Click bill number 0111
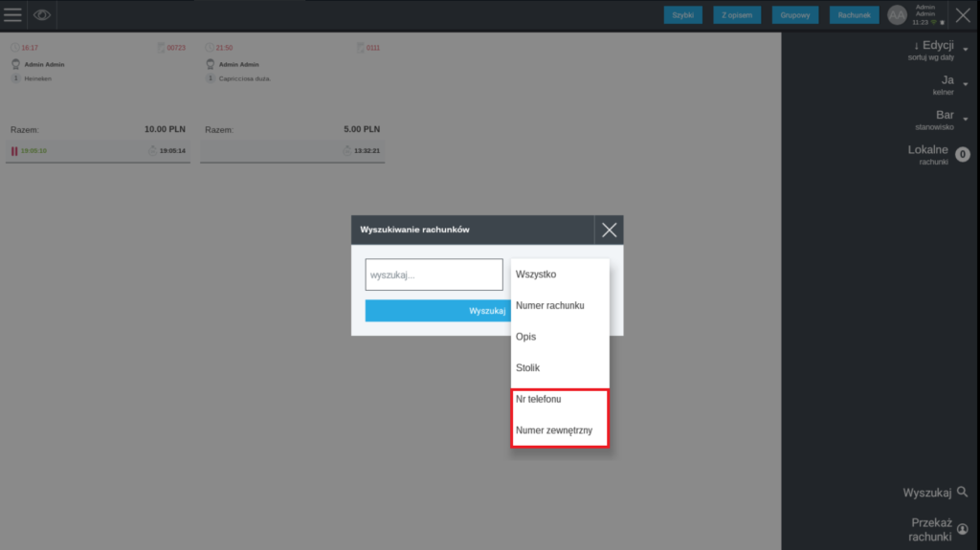The image size is (980, 550). coord(373,48)
